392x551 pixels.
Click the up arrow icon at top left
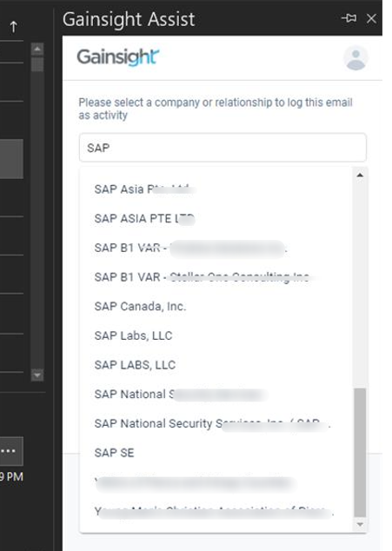pos(13,26)
